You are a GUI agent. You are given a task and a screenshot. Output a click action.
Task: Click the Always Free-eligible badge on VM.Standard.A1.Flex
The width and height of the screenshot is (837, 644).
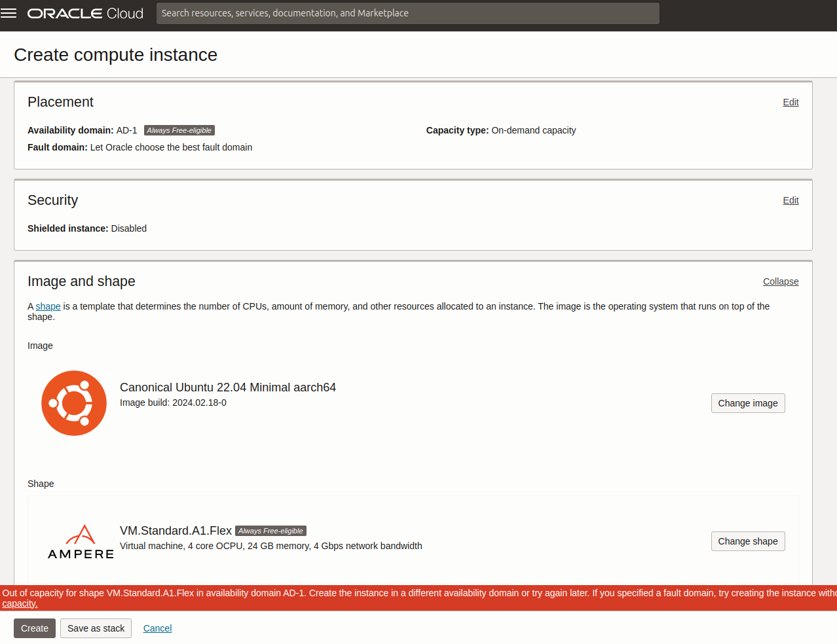[x=270, y=530]
